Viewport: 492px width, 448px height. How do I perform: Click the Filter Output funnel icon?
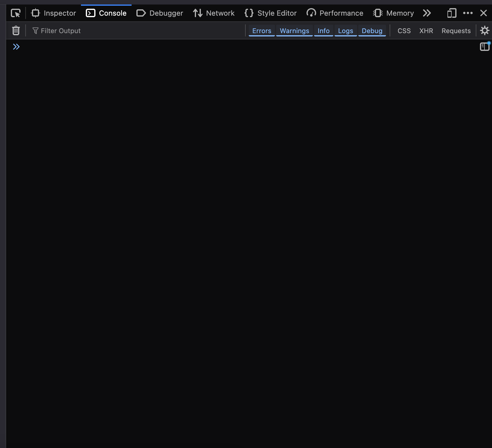tap(35, 31)
